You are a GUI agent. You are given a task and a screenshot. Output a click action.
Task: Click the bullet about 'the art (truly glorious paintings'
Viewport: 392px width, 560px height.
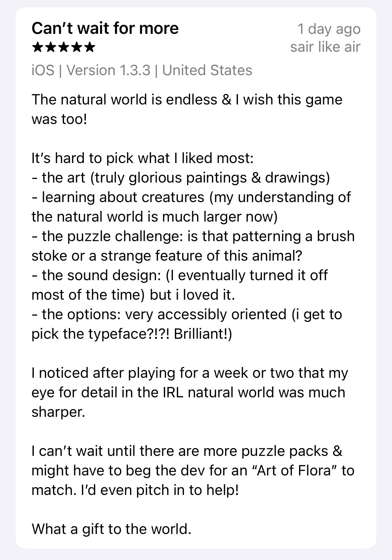(181, 178)
